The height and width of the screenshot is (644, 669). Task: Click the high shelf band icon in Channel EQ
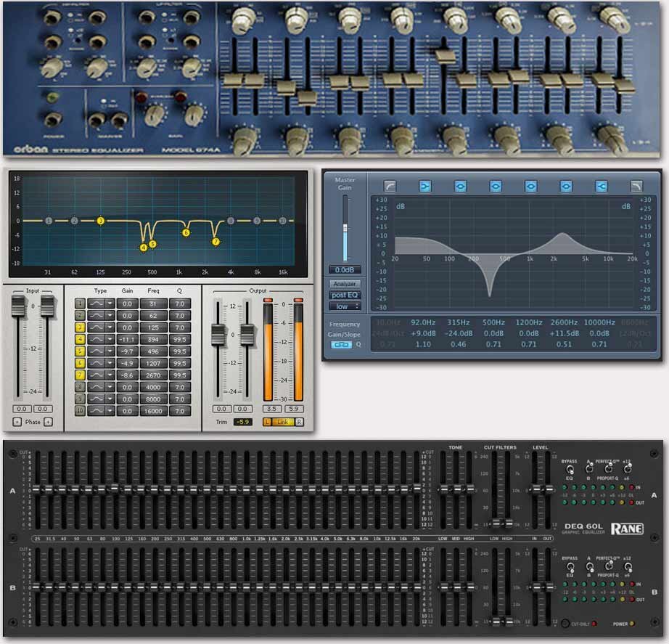[602, 186]
